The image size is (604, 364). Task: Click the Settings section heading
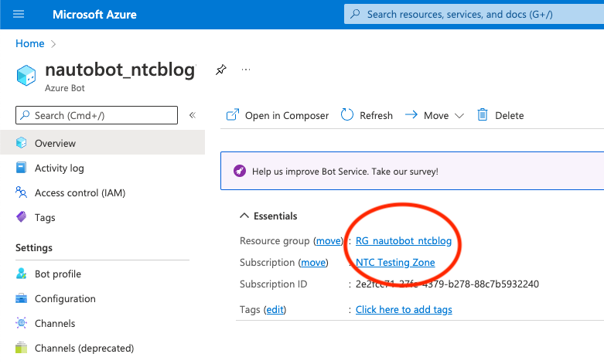[34, 248]
